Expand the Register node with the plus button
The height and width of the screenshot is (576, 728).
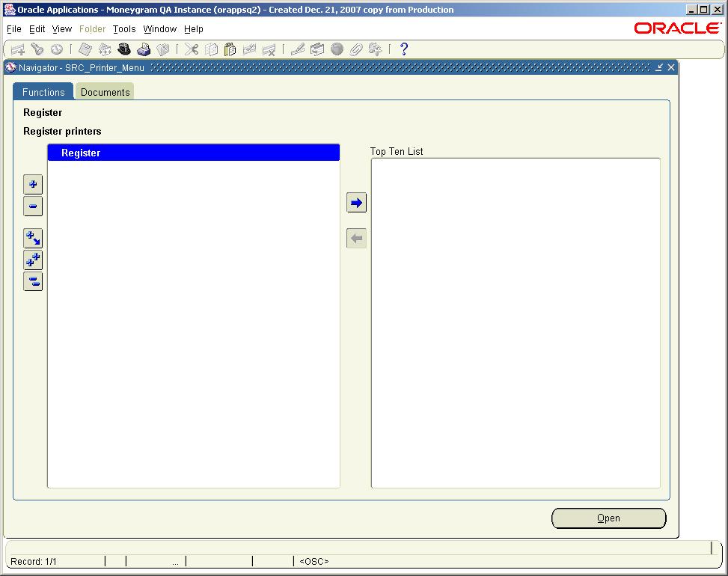click(x=32, y=184)
